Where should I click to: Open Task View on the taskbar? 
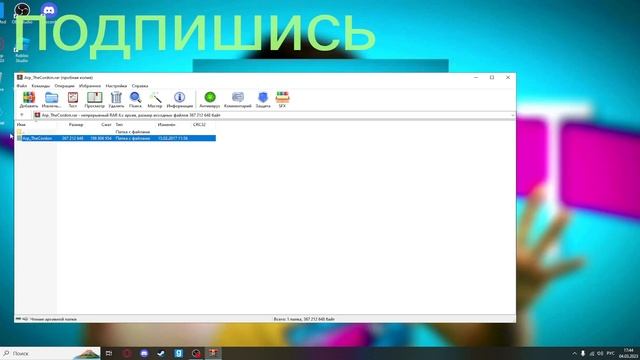click(109, 353)
